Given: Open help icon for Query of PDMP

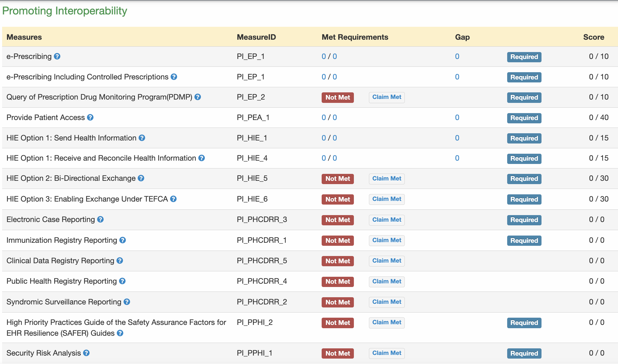Looking at the screenshot, I should click(198, 97).
